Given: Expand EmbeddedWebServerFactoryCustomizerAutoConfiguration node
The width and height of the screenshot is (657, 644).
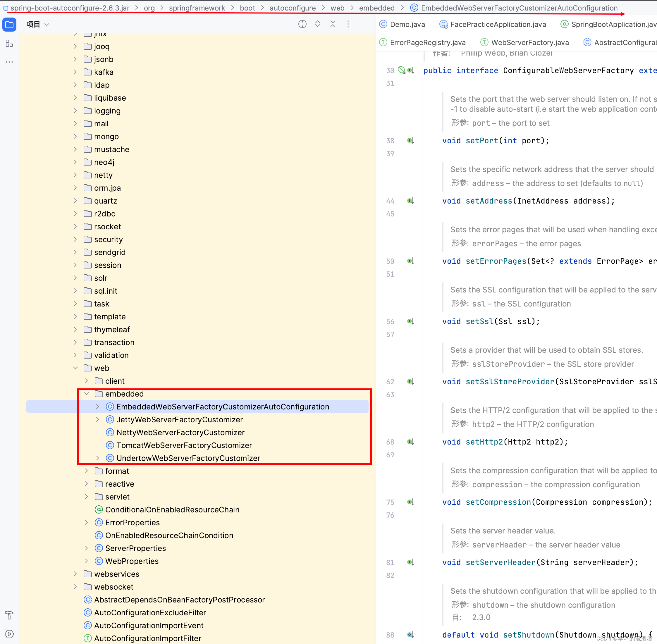Looking at the screenshot, I should point(98,407).
